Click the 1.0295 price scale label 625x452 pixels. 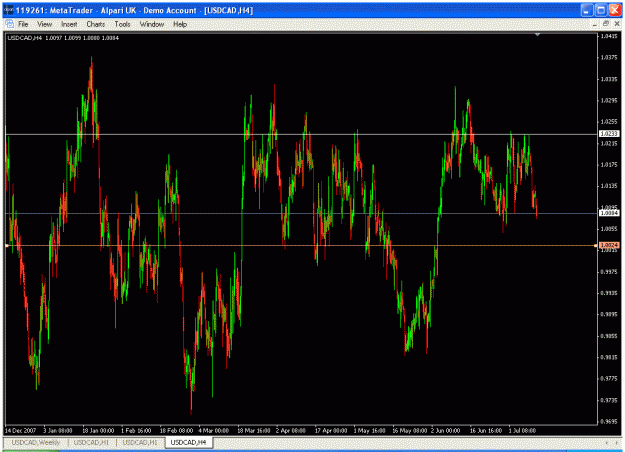pyautogui.click(x=609, y=100)
